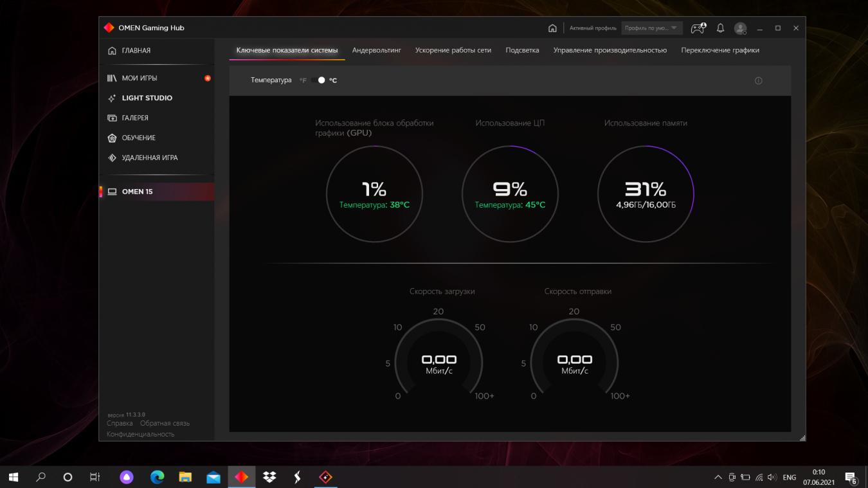The image size is (868, 488).
Task: Open the home icon in the title bar
Action: [552, 28]
